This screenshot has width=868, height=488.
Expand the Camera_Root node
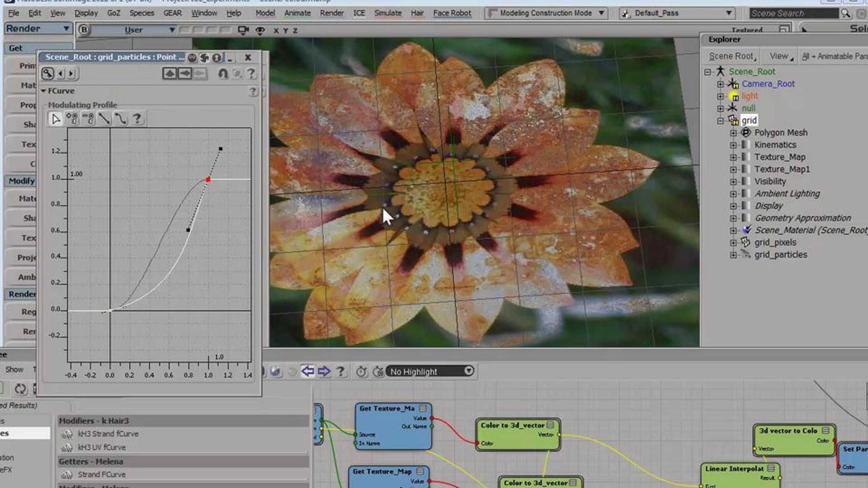click(x=720, y=84)
